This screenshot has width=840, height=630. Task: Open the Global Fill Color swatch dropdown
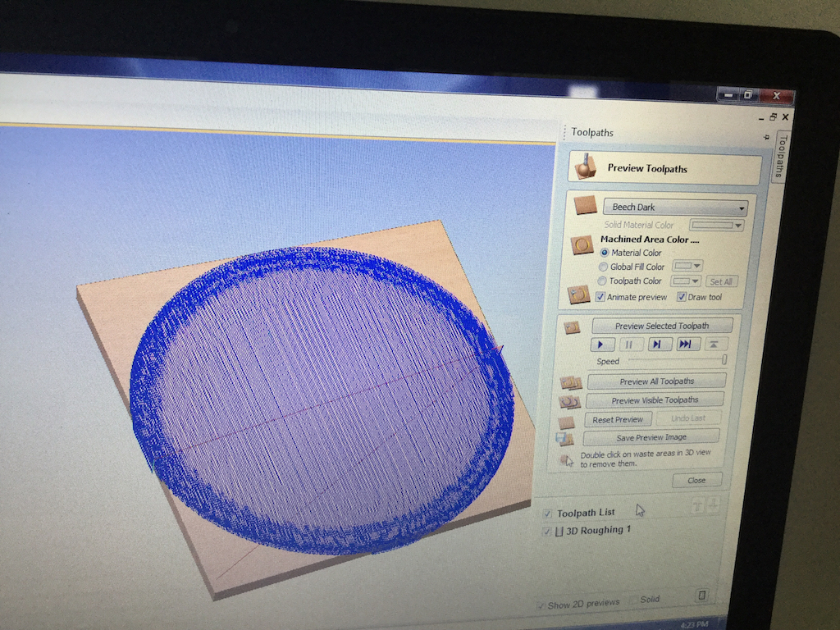[x=688, y=266]
